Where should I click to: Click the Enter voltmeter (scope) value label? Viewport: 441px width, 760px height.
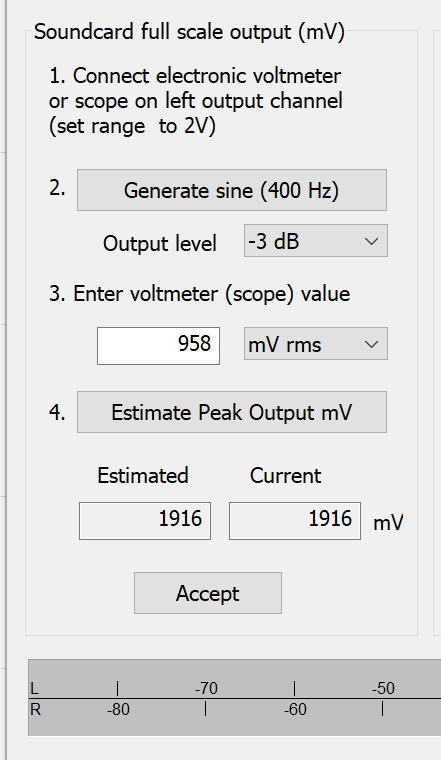pos(199,294)
